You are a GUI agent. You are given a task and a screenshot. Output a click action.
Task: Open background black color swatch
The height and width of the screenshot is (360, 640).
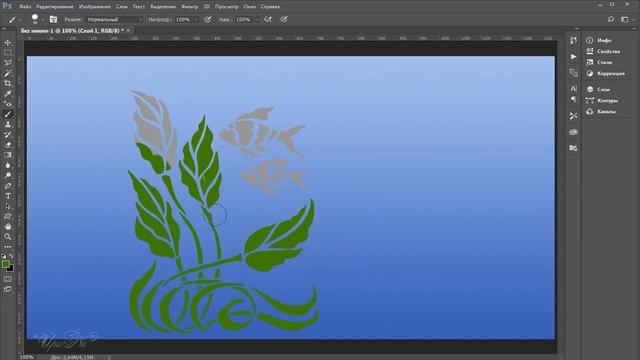[11, 269]
